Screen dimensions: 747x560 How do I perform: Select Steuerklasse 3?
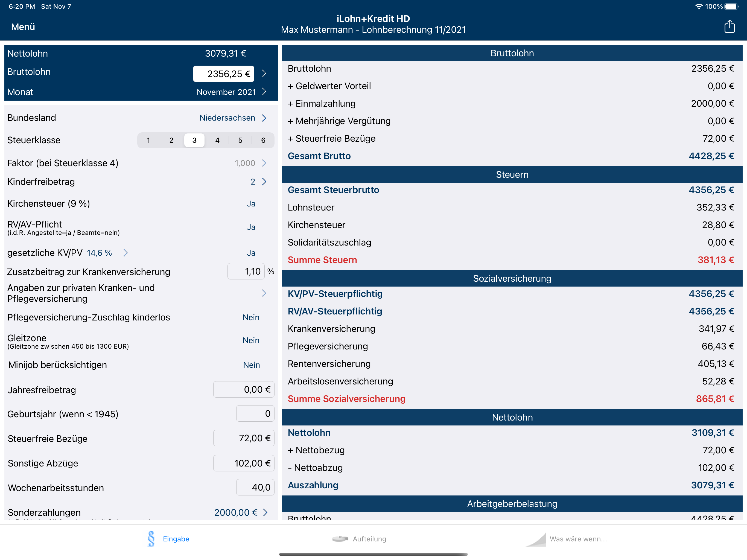[x=194, y=140]
